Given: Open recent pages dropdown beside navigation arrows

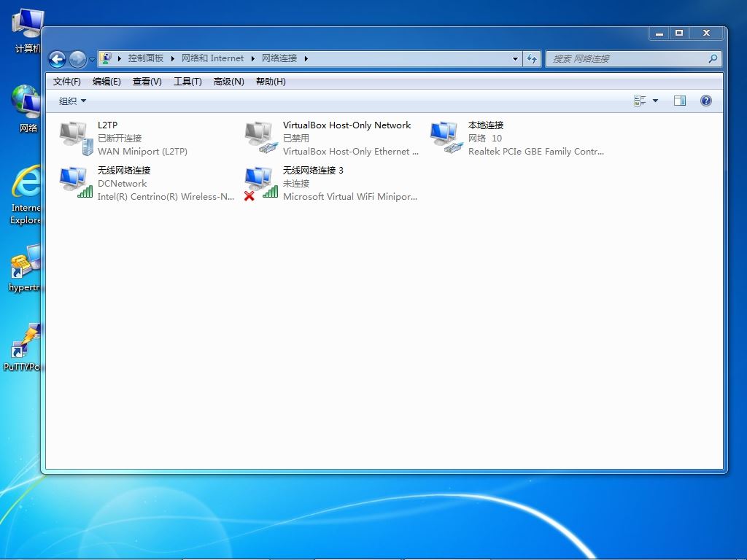Looking at the screenshot, I should click(92, 60).
